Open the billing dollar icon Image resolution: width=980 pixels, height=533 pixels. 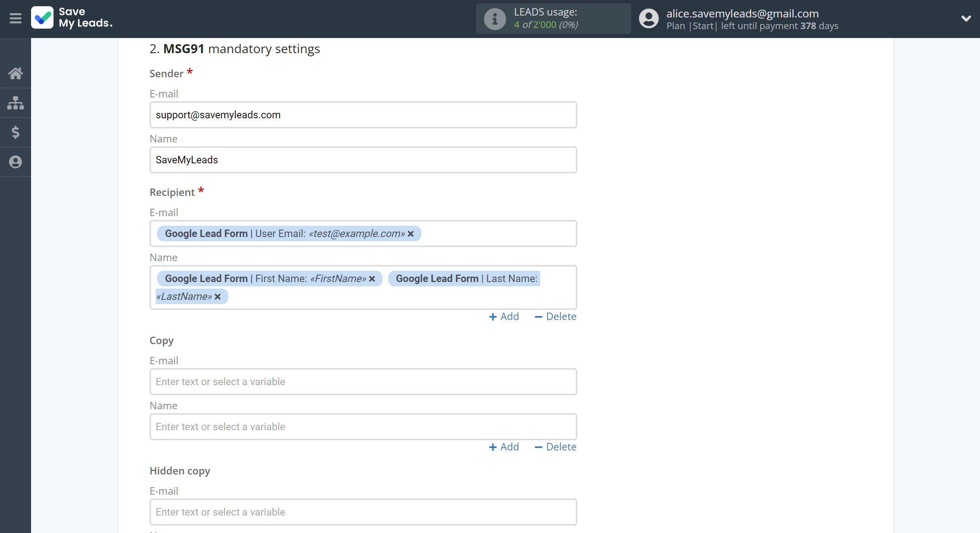click(x=16, y=132)
